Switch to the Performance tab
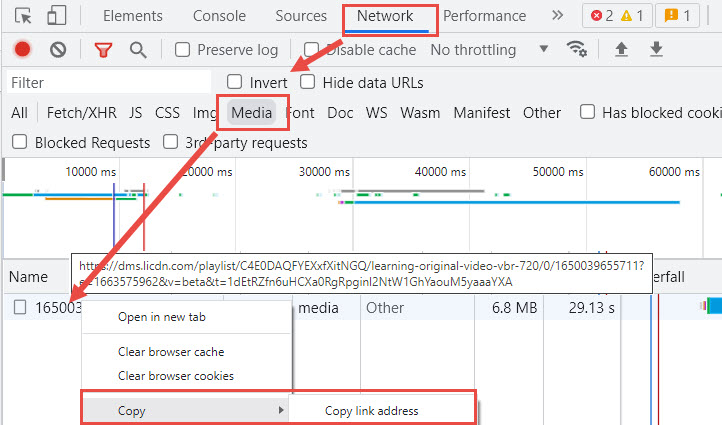 484,16
